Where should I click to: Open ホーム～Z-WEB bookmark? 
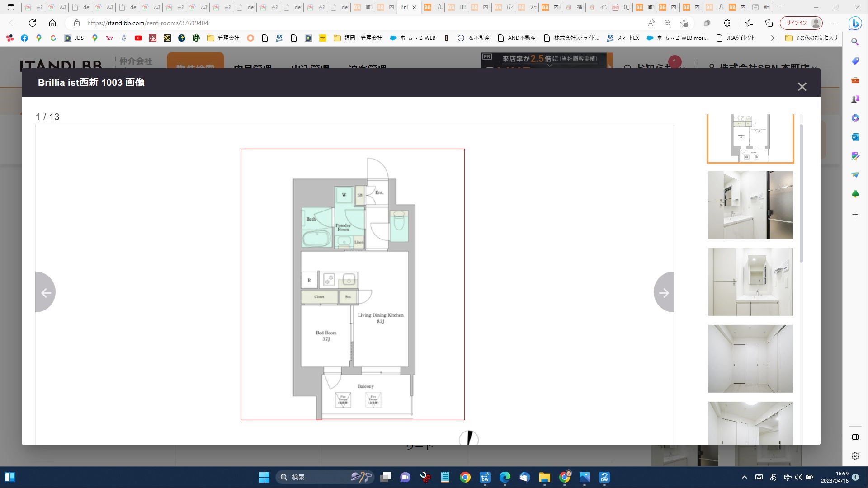pos(412,38)
